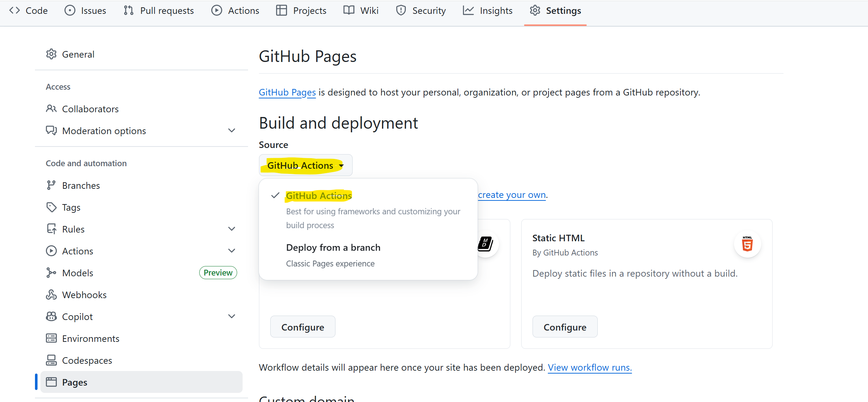Click the Wiki book icon

click(349, 11)
